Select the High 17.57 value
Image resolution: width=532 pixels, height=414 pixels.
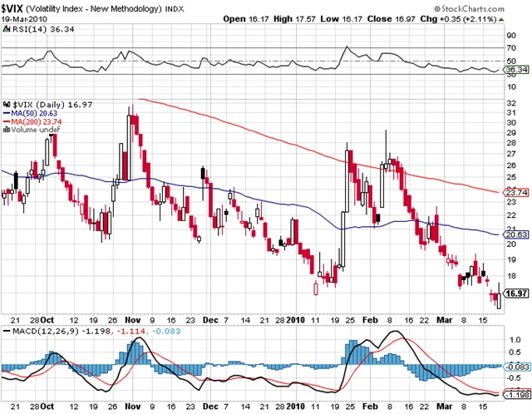click(294, 19)
